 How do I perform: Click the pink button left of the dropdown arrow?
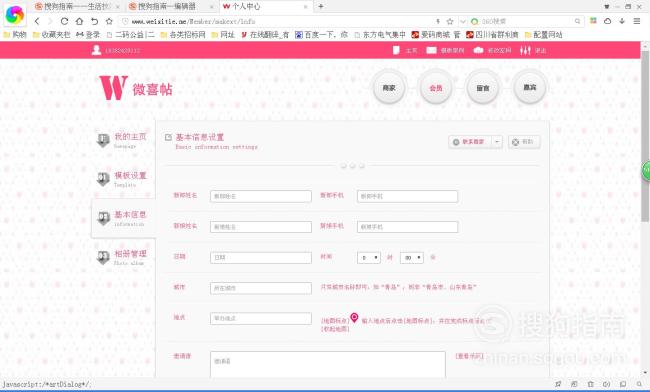(x=470, y=142)
